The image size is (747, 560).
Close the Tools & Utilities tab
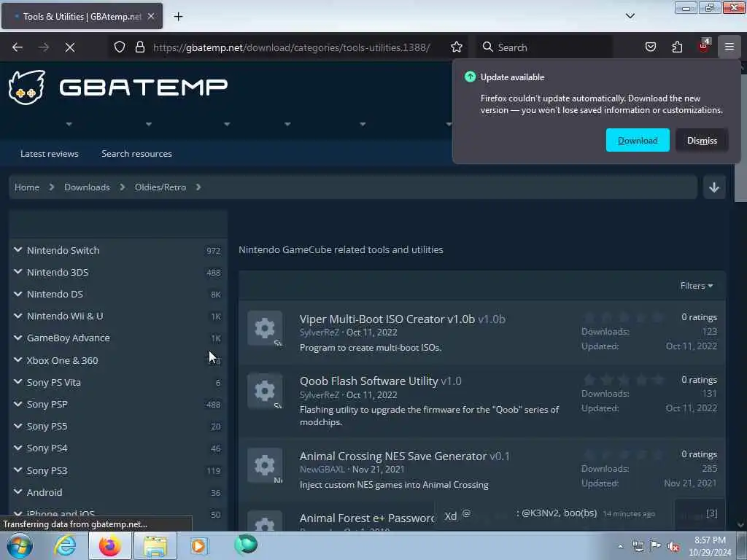tap(151, 16)
